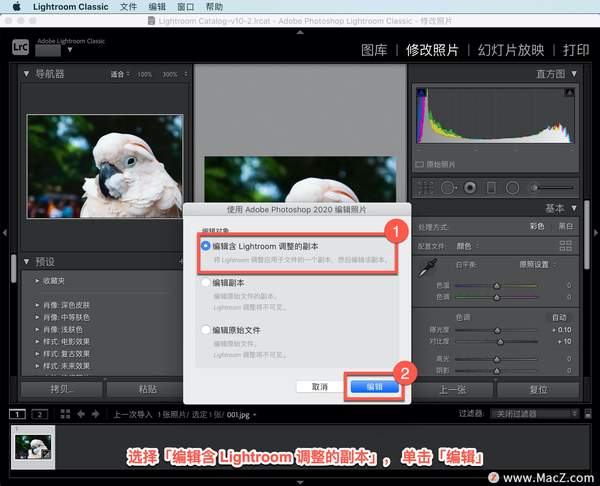Open the 文件 menu in menu bar
The height and width of the screenshot is (486, 600).
point(128,7)
